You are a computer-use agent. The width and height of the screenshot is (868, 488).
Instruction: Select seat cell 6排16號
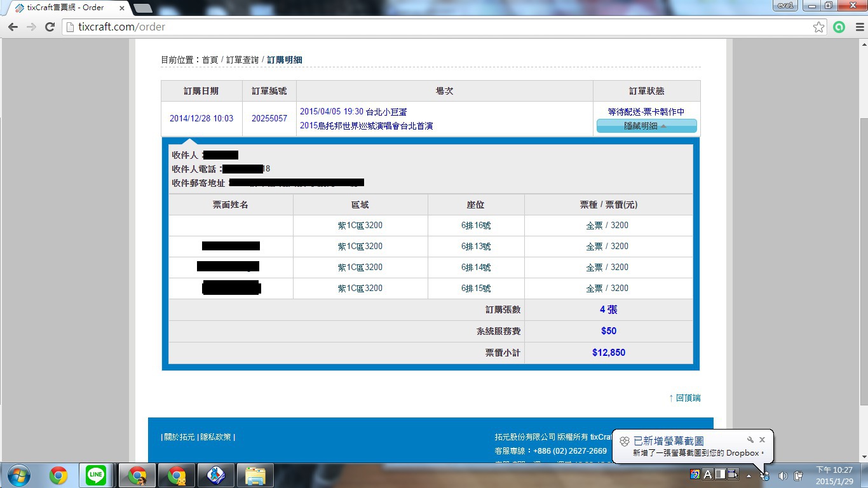coord(476,226)
